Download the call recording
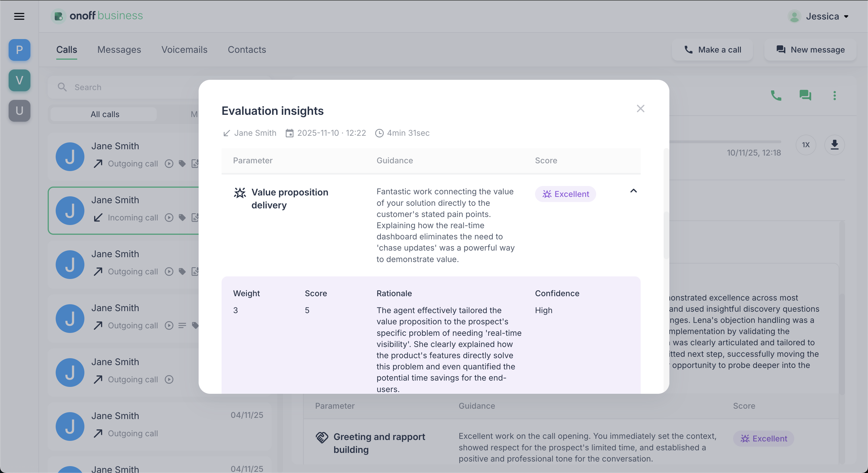868x473 pixels. tap(835, 145)
